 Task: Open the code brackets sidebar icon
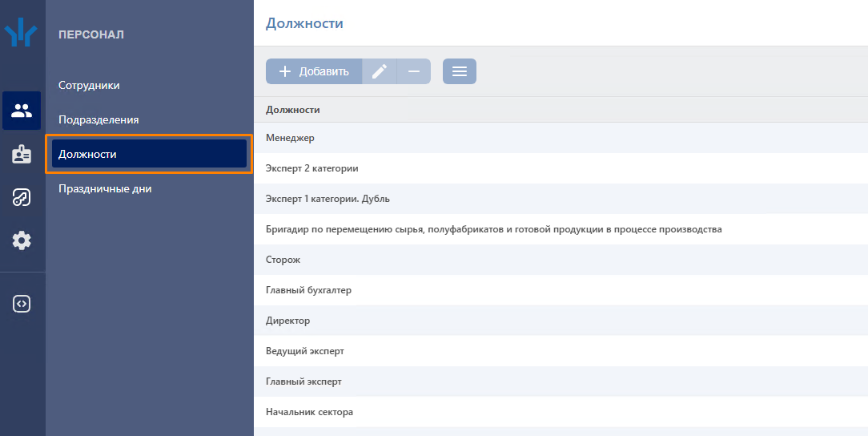tap(22, 304)
